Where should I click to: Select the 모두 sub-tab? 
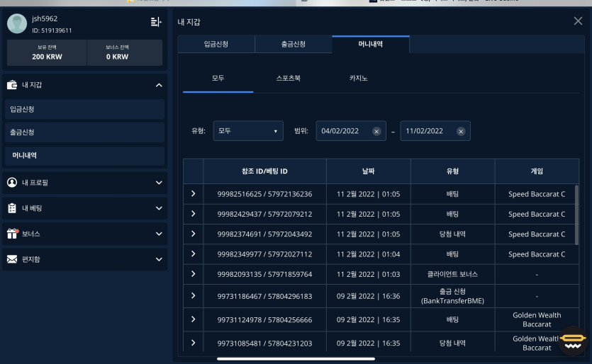tap(218, 79)
